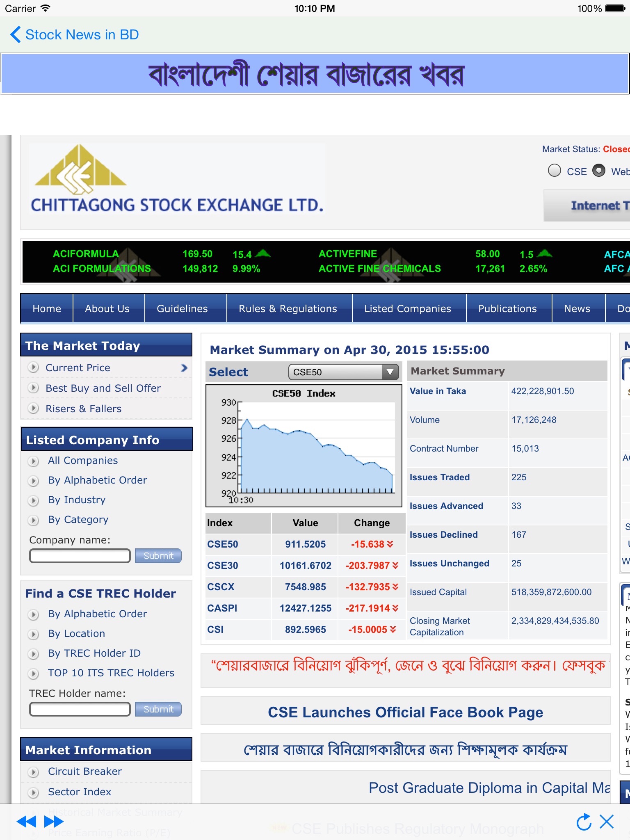630x840 pixels.
Task: Open By Alphabetic Order under Listed Company Info
Action: coord(98,480)
